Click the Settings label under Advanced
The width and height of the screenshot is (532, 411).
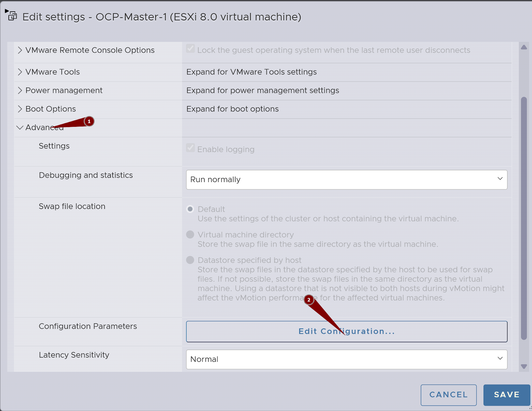click(54, 146)
